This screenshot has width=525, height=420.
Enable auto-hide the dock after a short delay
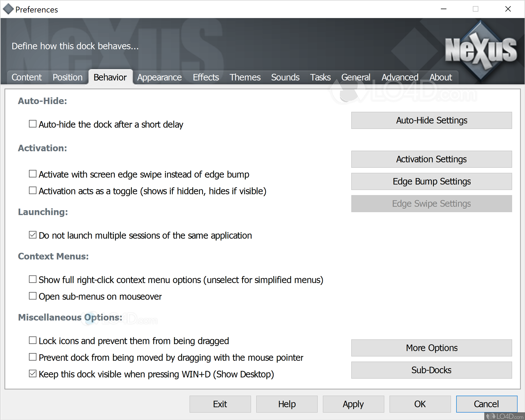click(32, 124)
